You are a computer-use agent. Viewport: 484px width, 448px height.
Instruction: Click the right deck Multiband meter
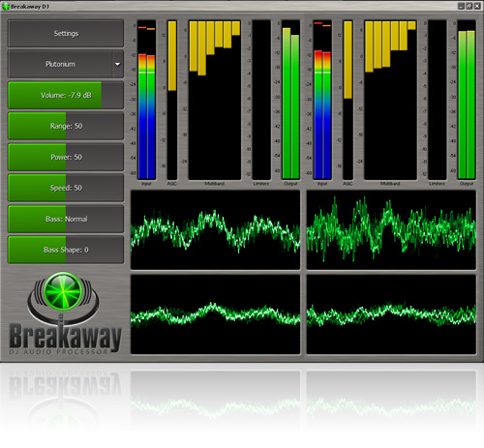(390, 100)
